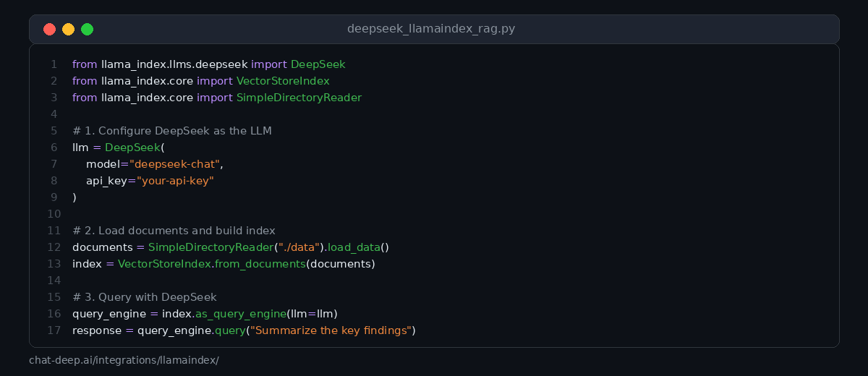Click the 'llm = DeepSeek(' line

click(119, 148)
